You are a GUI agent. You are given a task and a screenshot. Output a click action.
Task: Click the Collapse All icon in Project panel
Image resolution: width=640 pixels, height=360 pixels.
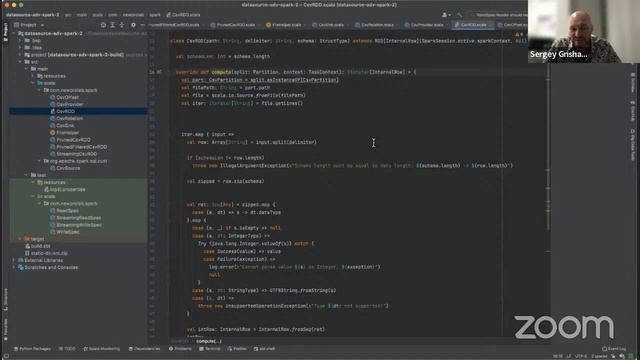pos(122,25)
